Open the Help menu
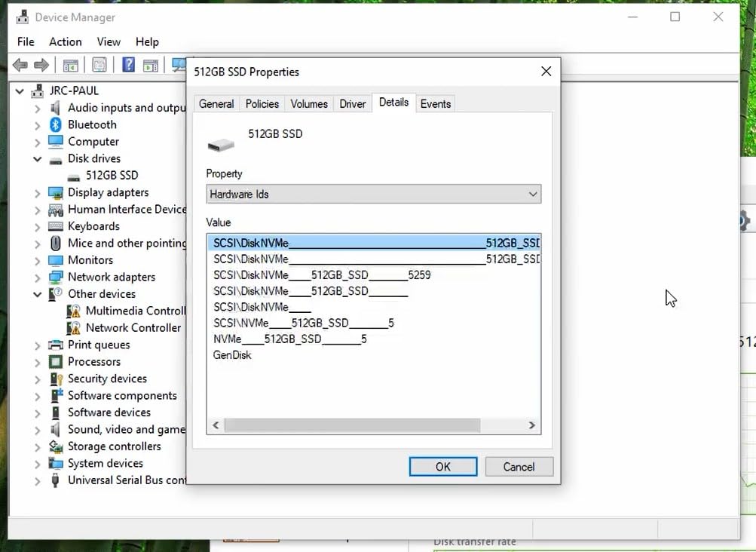This screenshot has height=552, width=756. coord(147,42)
